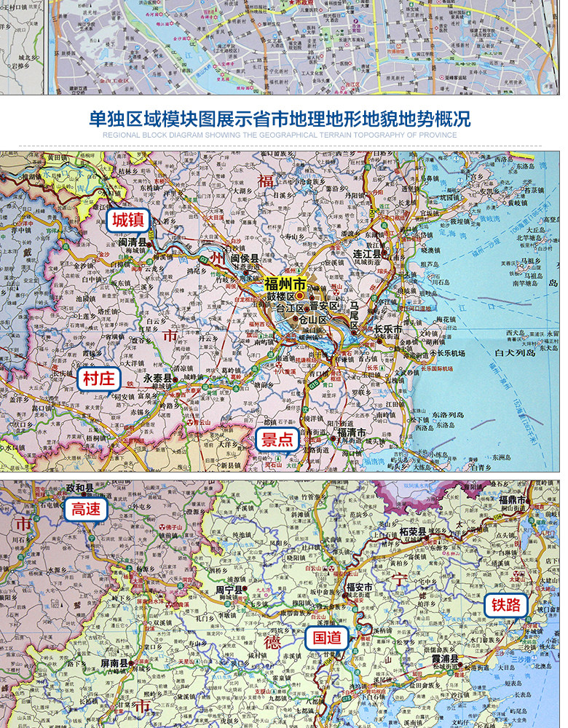Click the 鼓楼区 district label
The height and width of the screenshot is (728, 568).
(280, 296)
